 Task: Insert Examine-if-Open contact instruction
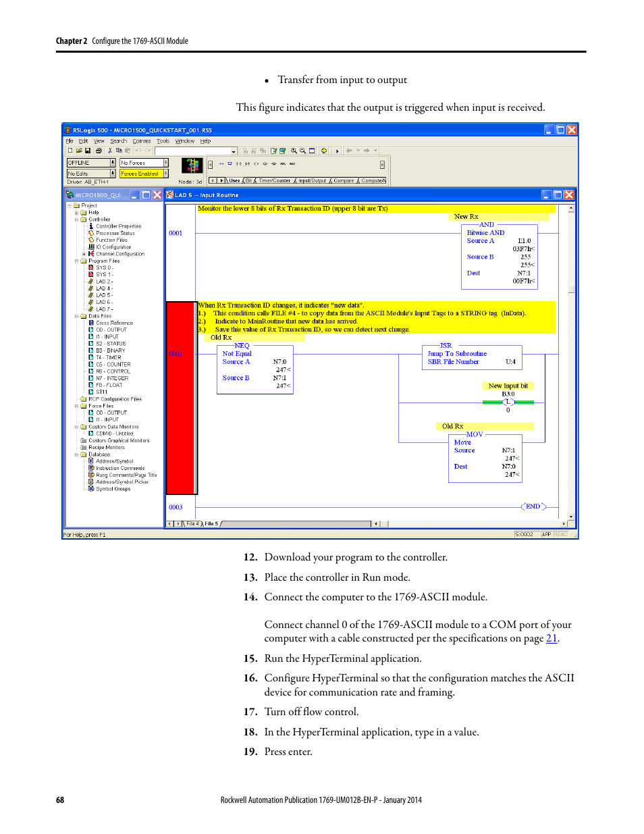pyautogui.click(x=247, y=163)
